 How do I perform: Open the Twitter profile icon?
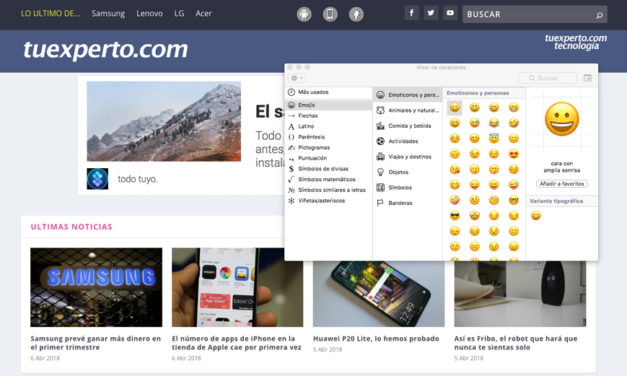point(431,13)
